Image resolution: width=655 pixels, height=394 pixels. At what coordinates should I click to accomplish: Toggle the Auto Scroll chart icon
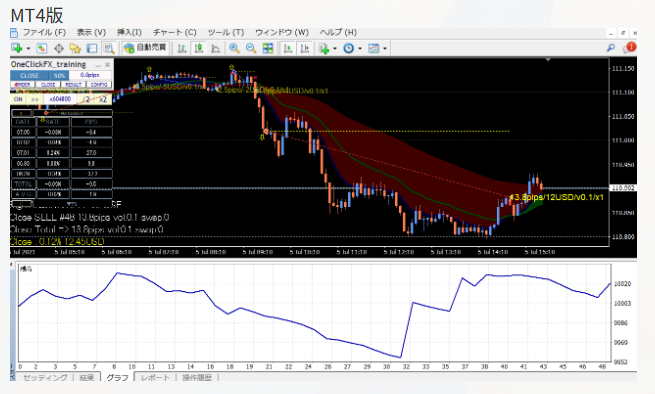(x=288, y=48)
